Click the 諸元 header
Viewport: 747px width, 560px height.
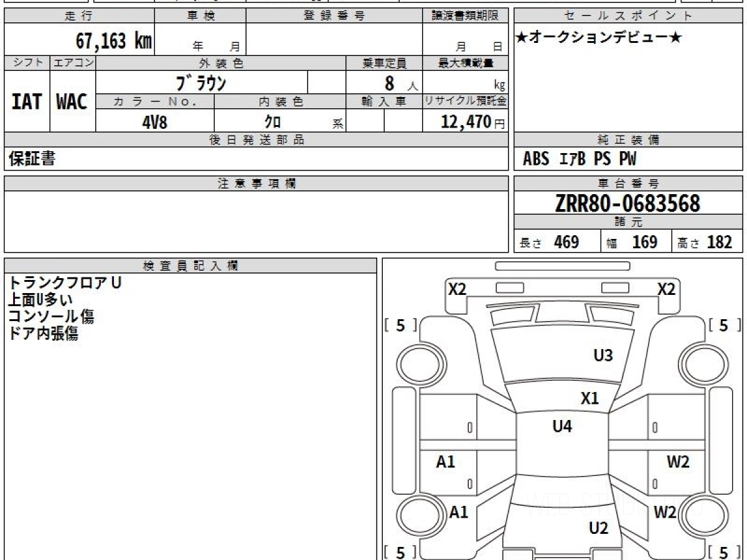(629, 222)
